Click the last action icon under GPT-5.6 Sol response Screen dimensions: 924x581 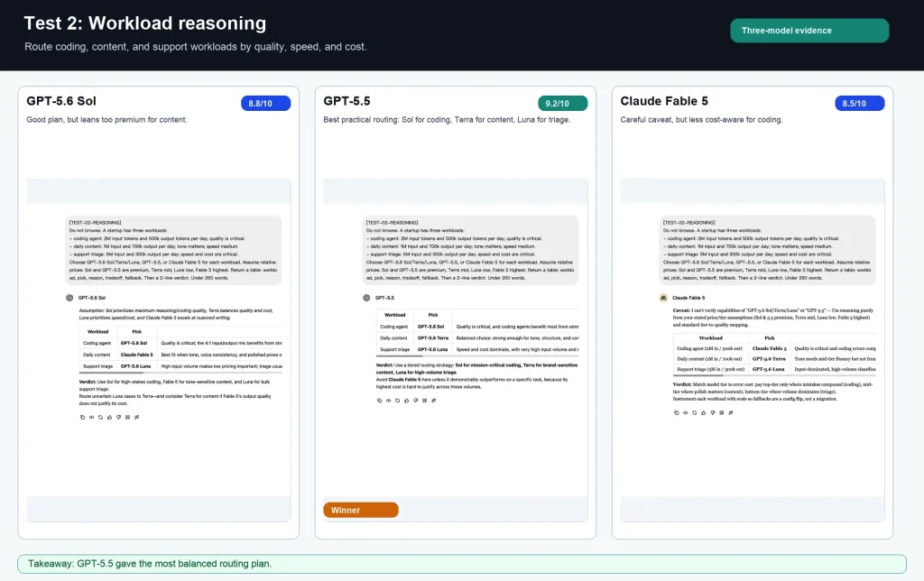tap(137, 417)
